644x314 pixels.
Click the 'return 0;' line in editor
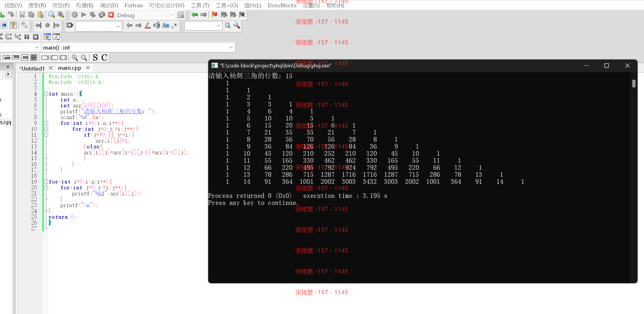coord(62,217)
